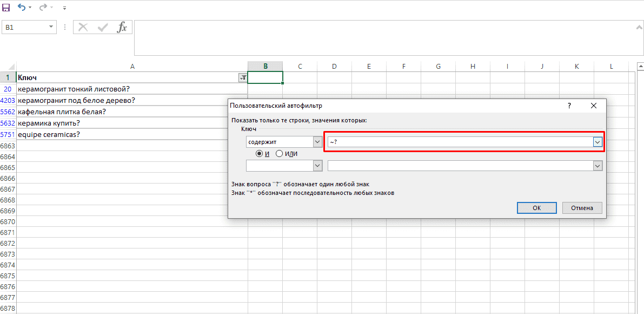
Task: Select column L header
Action: 610,66
